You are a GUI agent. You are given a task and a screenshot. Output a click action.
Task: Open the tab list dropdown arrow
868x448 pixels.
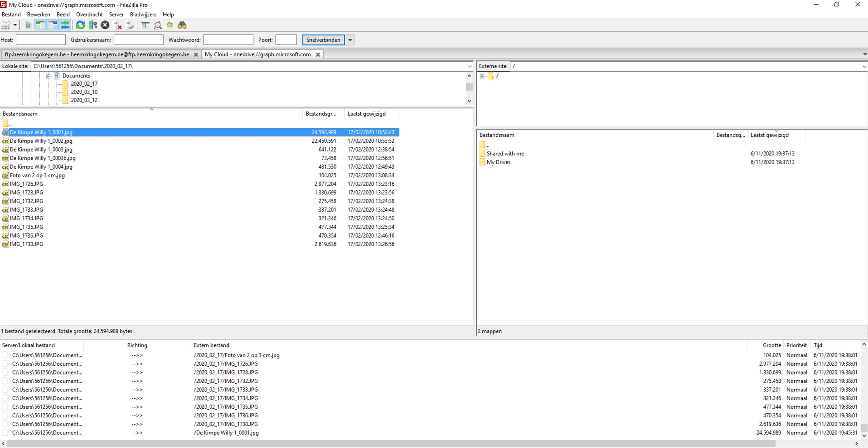(x=865, y=54)
